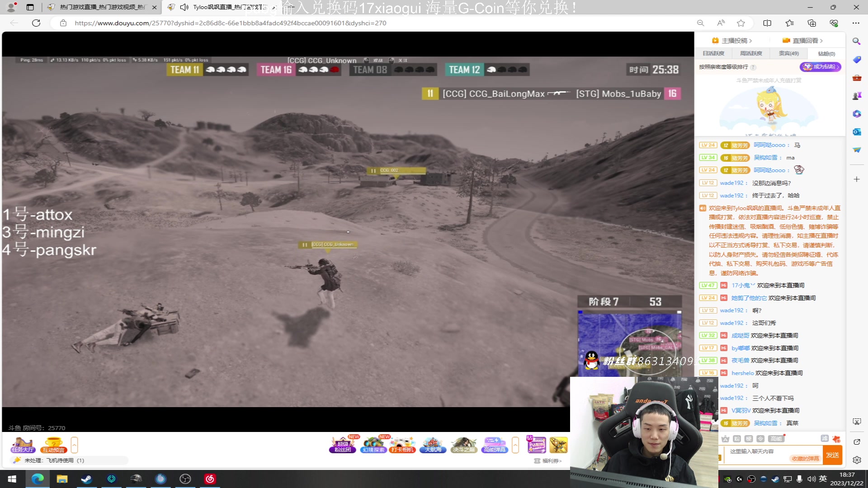
Task: Select the purple diamond gift
Action: (537, 445)
